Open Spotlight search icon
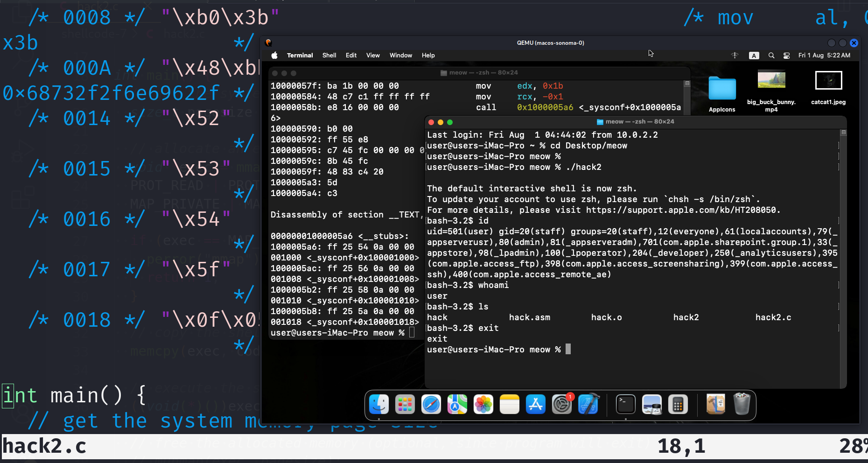868x463 pixels. (771, 55)
